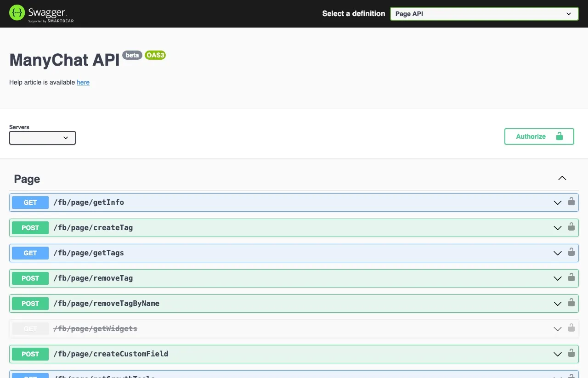
Task: Click the lock icon for /fb/page/removeTag
Action: pos(571,277)
